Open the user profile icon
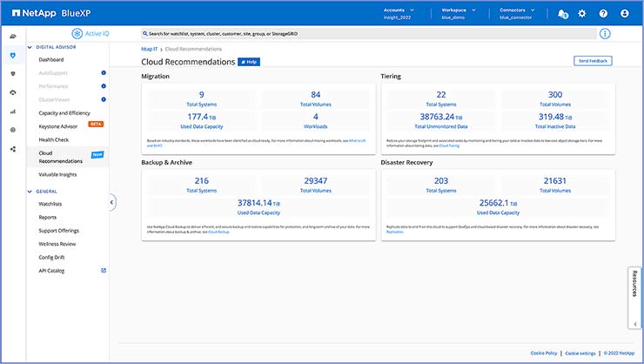 pos(624,14)
